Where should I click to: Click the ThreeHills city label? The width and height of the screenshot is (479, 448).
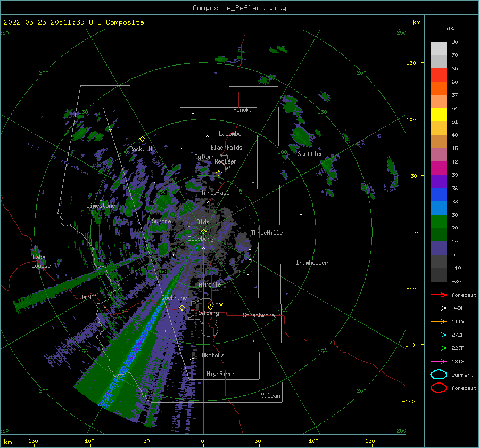267,233
